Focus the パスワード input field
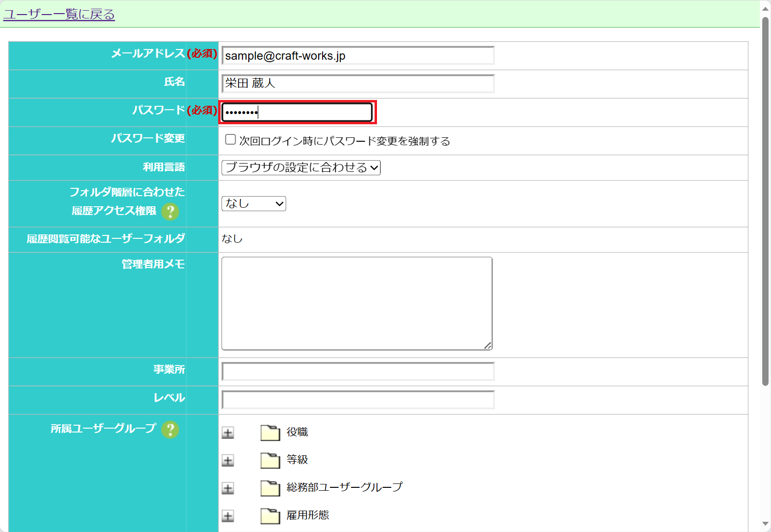This screenshot has width=771, height=532. [297, 112]
